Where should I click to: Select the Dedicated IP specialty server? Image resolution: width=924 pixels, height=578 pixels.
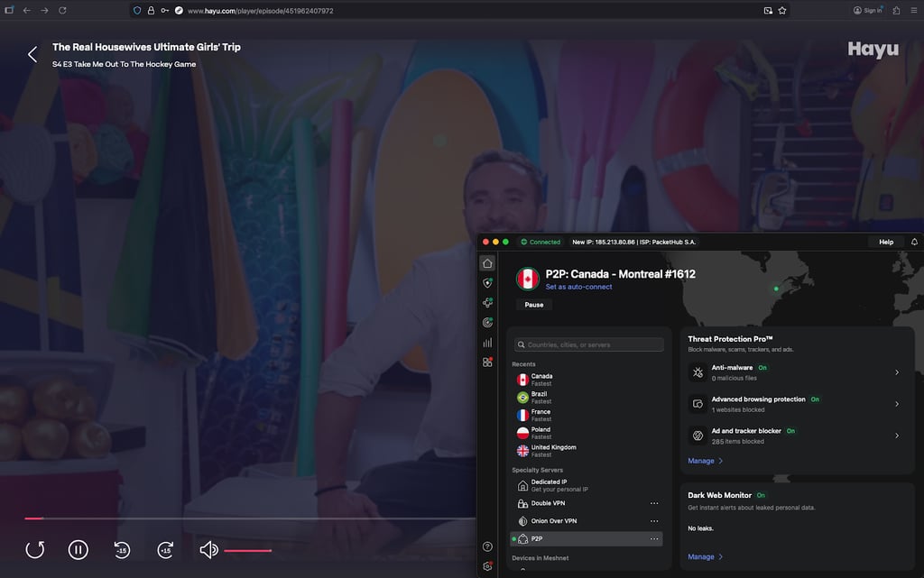click(588, 486)
